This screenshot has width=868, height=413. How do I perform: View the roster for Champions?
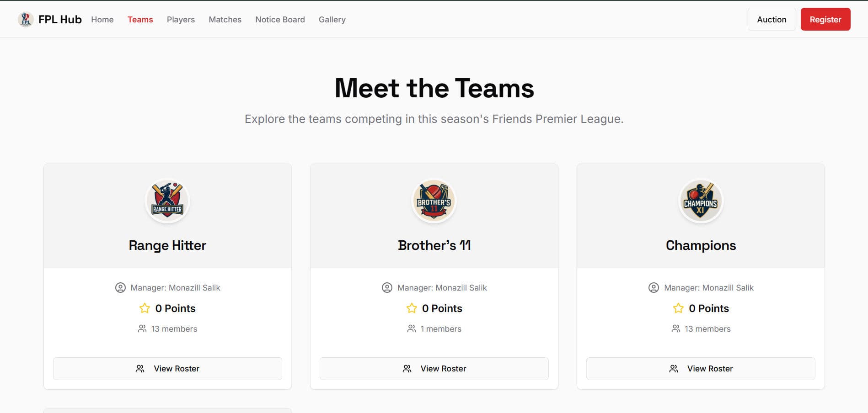point(701,368)
